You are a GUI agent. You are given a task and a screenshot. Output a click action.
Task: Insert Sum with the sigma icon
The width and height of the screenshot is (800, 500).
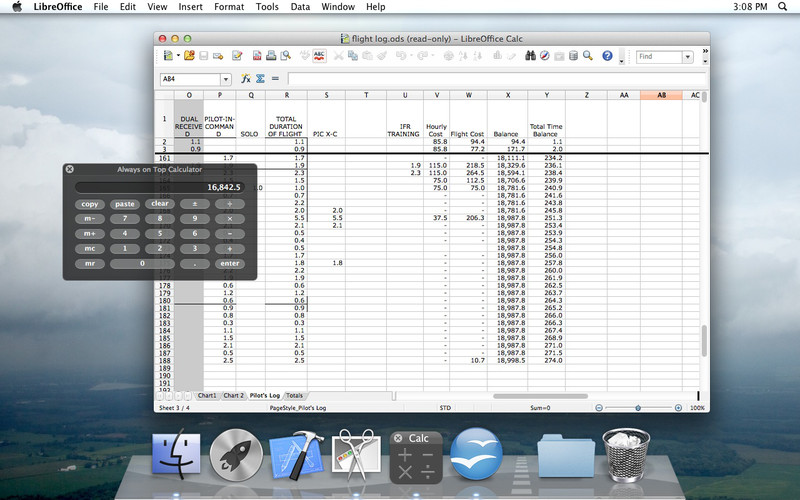(x=260, y=79)
